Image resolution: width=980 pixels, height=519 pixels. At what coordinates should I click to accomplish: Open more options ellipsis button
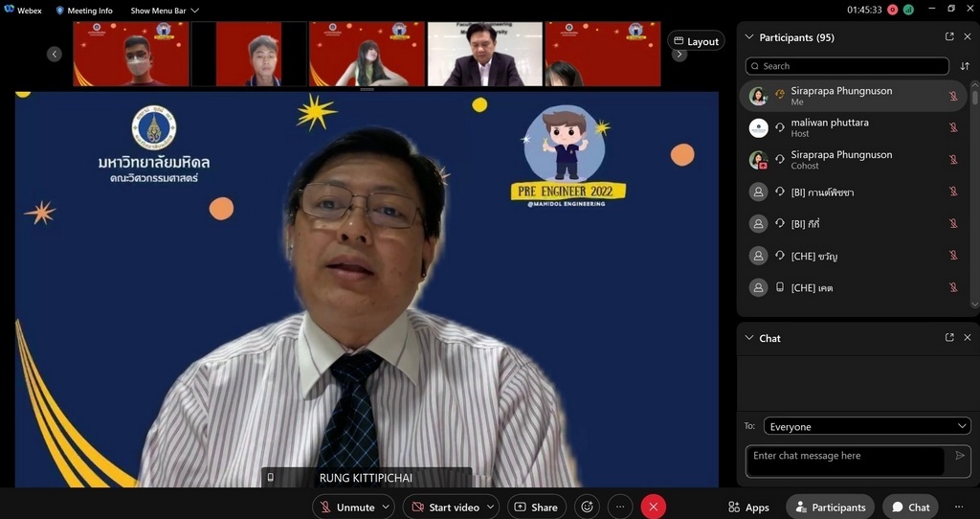(x=620, y=507)
